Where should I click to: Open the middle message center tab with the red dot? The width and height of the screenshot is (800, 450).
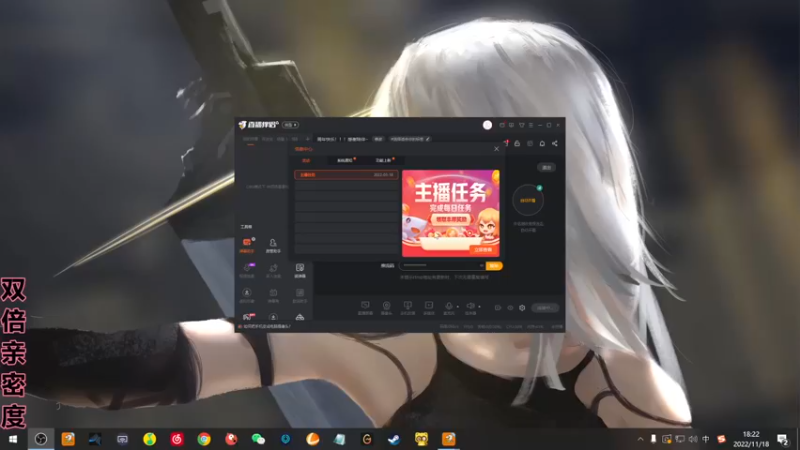tap(346, 161)
